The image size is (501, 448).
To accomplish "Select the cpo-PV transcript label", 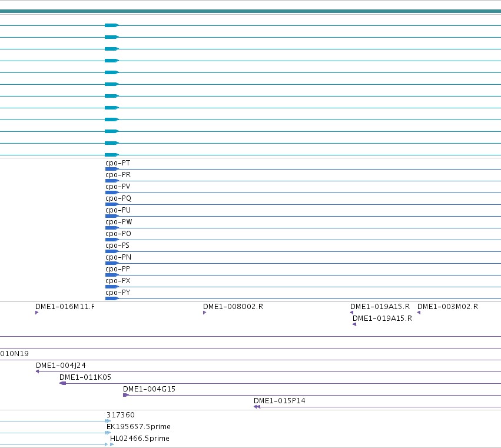I will (118, 187).
